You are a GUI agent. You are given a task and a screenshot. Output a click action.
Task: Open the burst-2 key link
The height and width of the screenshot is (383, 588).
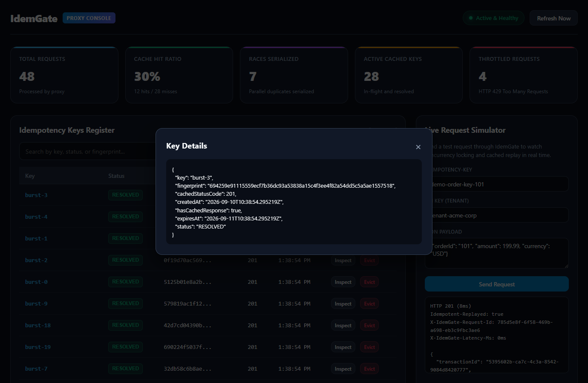coord(36,260)
